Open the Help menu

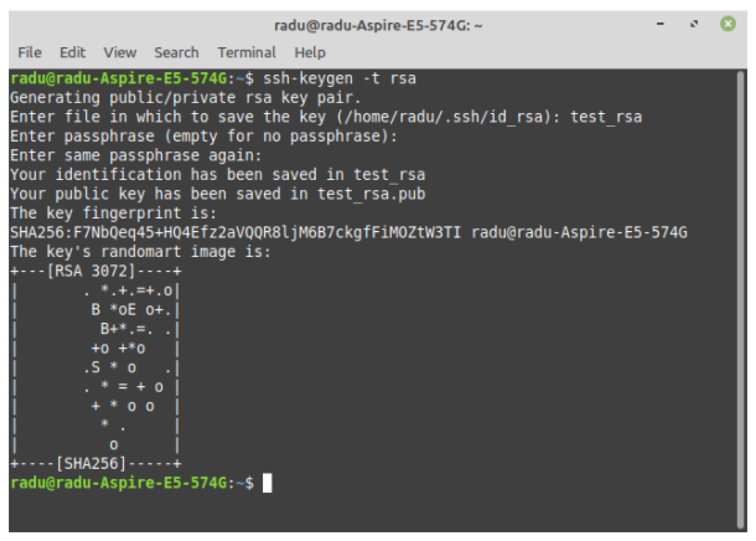[x=309, y=53]
